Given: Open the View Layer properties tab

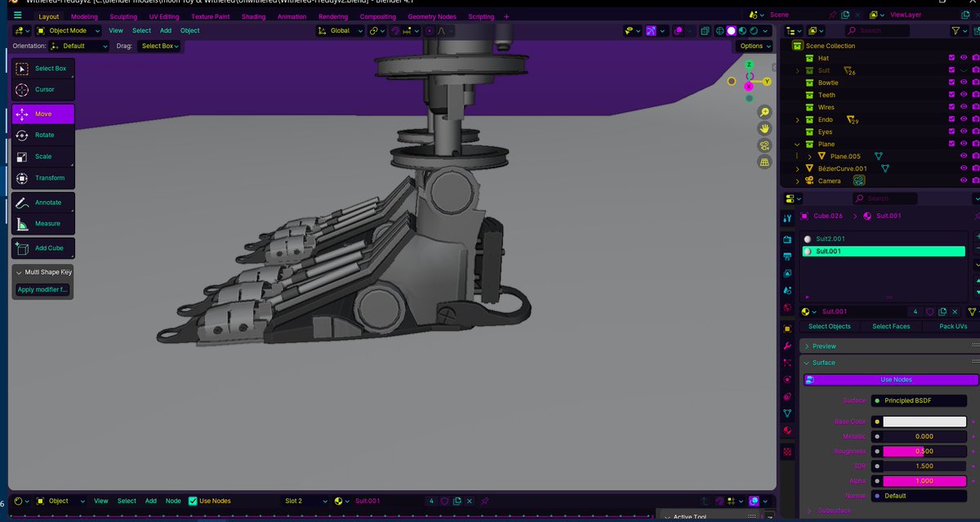Looking at the screenshot, I should [x=787, y=274].
